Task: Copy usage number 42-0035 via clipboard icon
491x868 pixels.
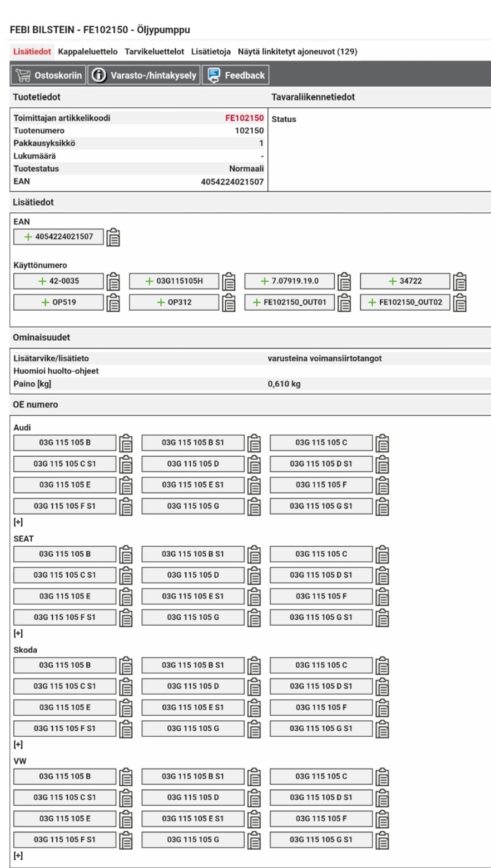Action: click(x=113, y=282)
